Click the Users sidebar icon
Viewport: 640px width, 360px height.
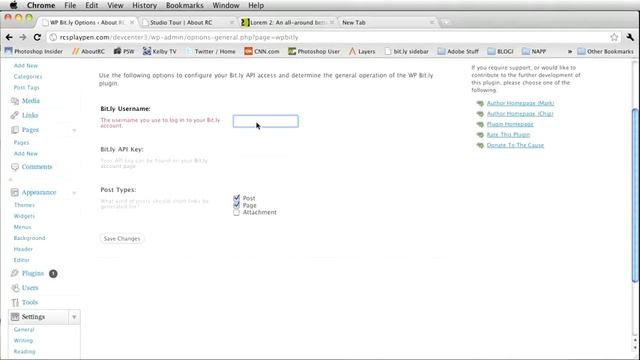coord(15,288)
